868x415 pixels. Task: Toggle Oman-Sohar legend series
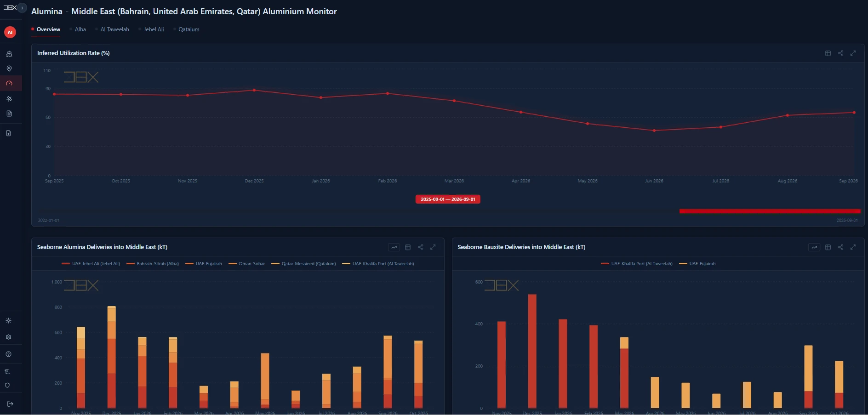click(x=247, y=264)
